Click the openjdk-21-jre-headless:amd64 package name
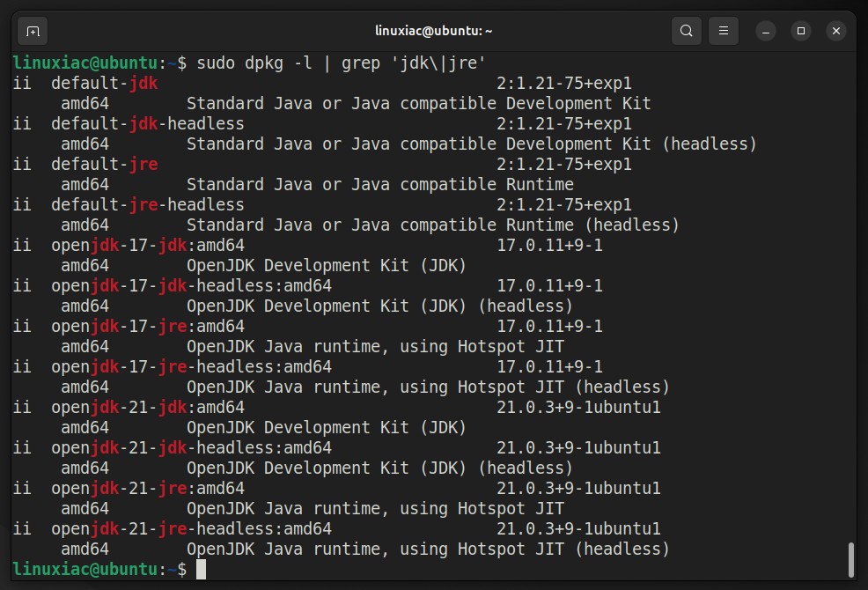 192,529
